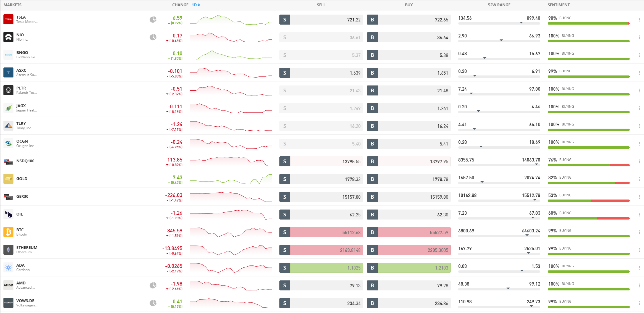Click the change sort arrows next to 1D
This screenshot has height=313, width=644.
[199, 5]
